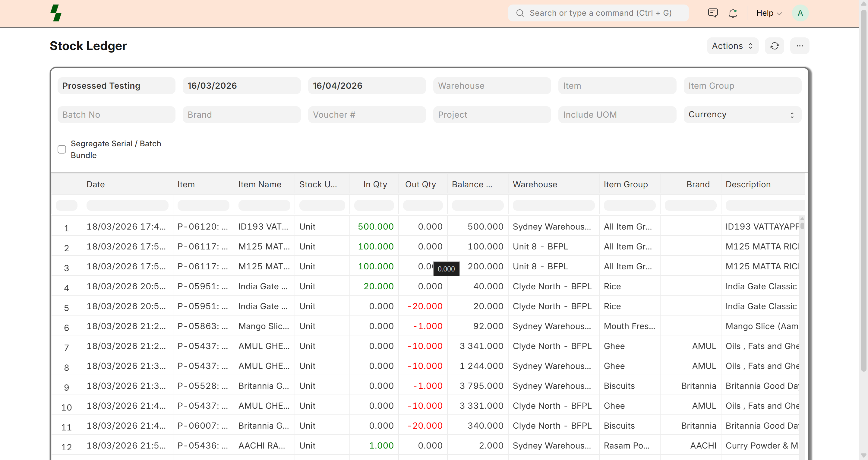
Task: Expand the Actions dropdown
Action: (x=732, y=46)
